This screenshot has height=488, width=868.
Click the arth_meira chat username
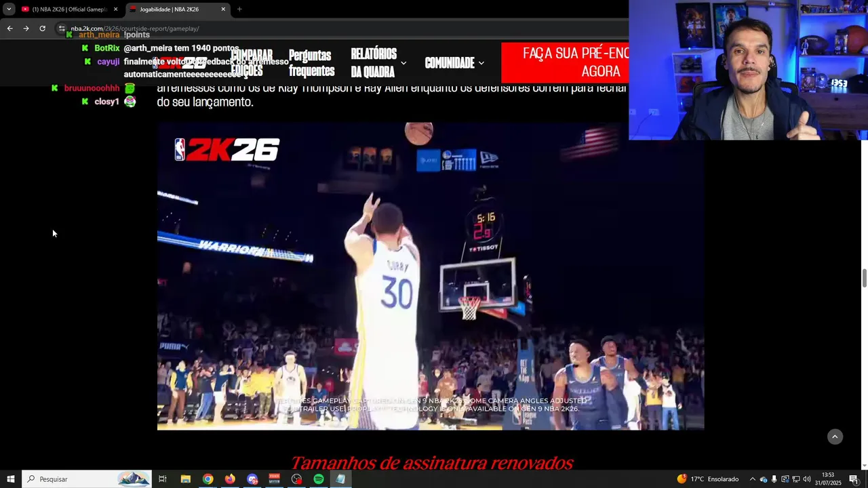(99, 35)
